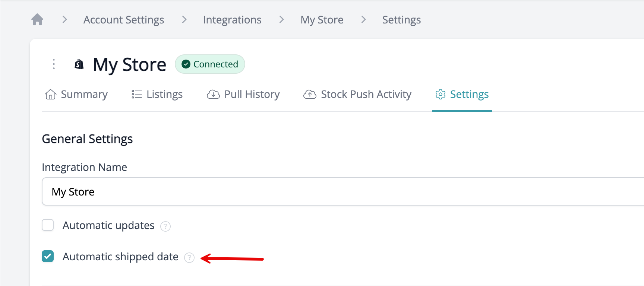
Task: Uncheck Automatic shipped date checkbox
Action: 48,256
